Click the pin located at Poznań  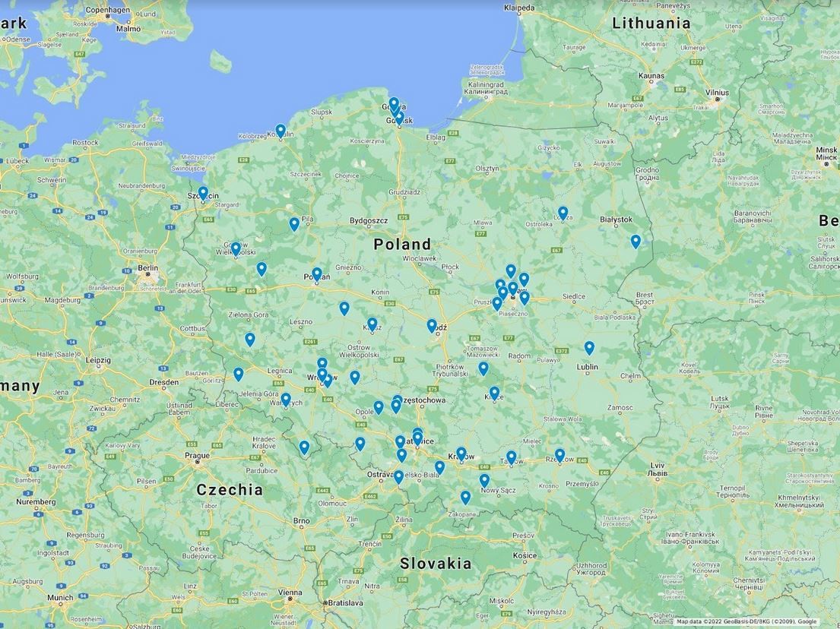pyautogui.click(x=317, y=274)
